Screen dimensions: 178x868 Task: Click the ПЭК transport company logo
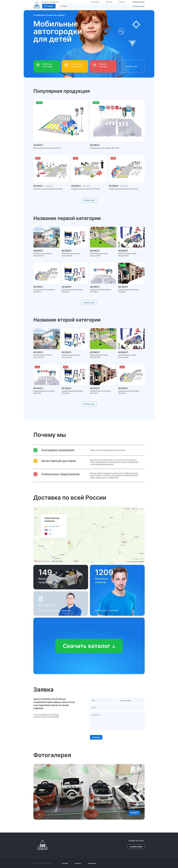click(46, 530)
